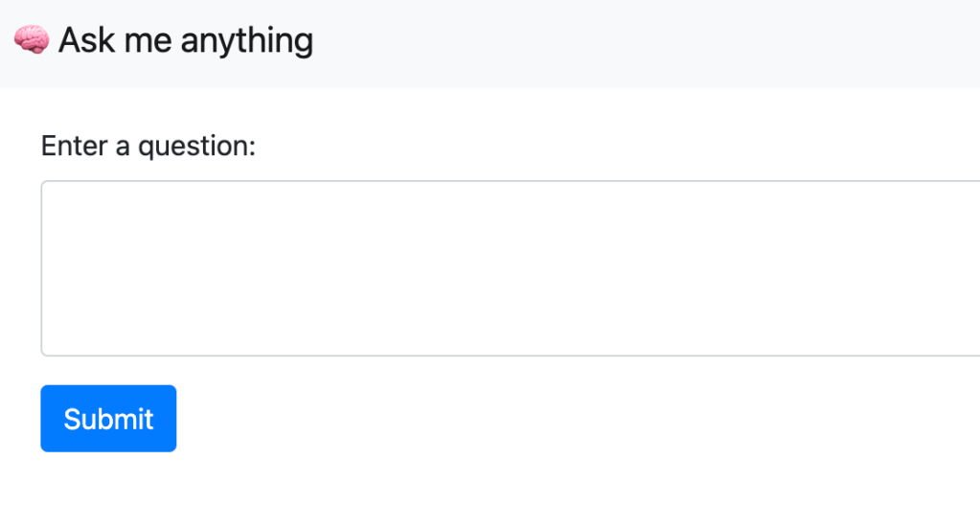
Task: Click the pink brain emoji icon
Action: (x=32, y=40)
